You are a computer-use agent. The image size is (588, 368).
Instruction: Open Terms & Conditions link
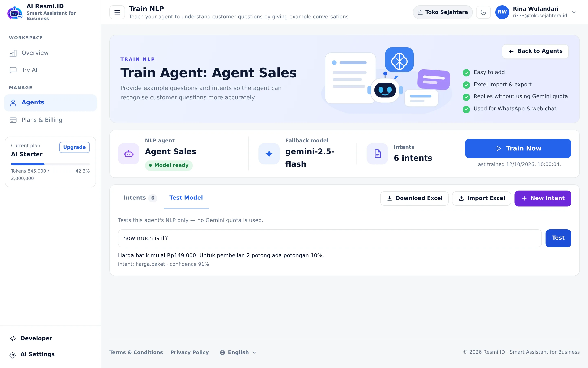click(x=136, y=352)
